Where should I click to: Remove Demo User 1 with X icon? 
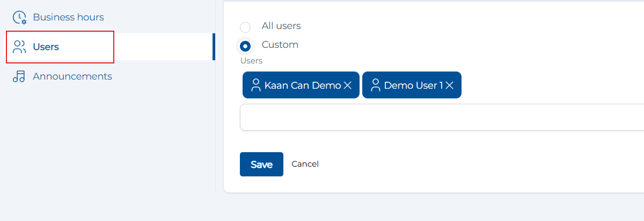(450, 85)
